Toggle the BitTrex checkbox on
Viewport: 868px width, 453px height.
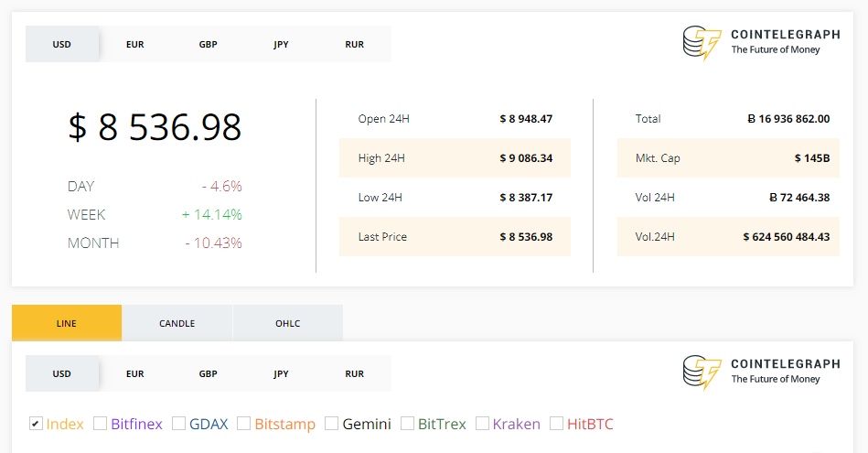click(x=407, y=424)
